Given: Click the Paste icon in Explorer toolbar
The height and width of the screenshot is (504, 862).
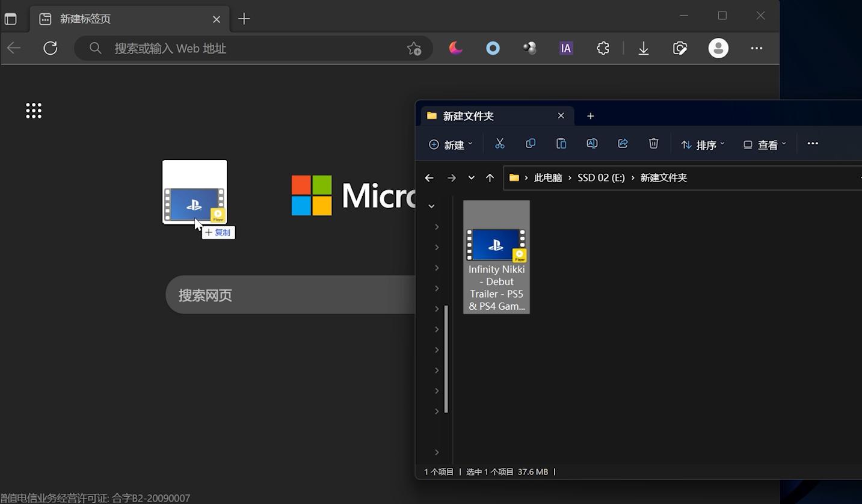Looking at the screenshot, I should tap(561, 144).
